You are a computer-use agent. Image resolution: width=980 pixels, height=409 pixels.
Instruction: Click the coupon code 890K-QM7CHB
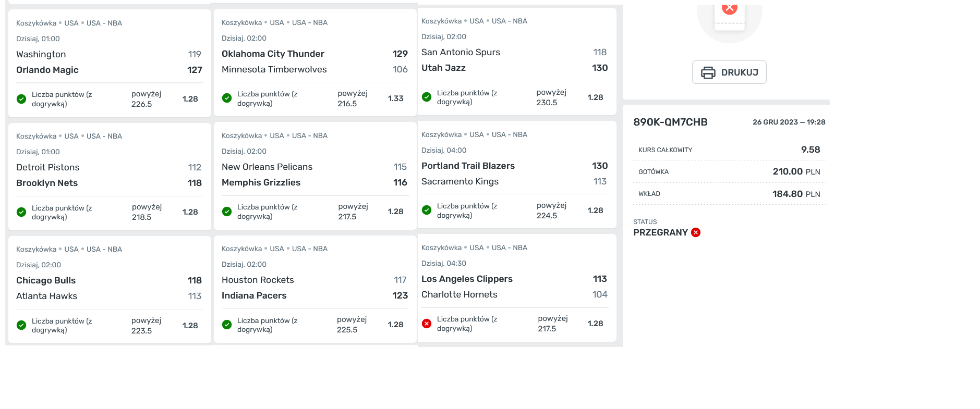[x=670, y=122]
